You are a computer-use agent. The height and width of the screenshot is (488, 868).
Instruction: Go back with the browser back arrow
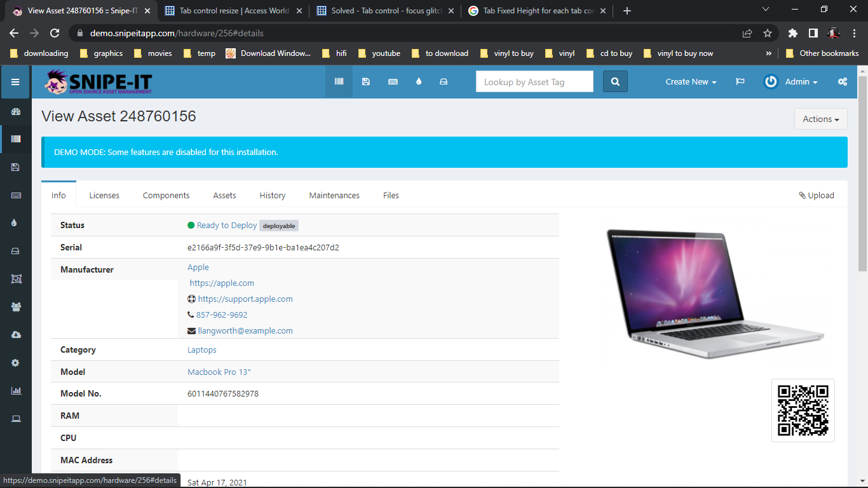(14, 33)
